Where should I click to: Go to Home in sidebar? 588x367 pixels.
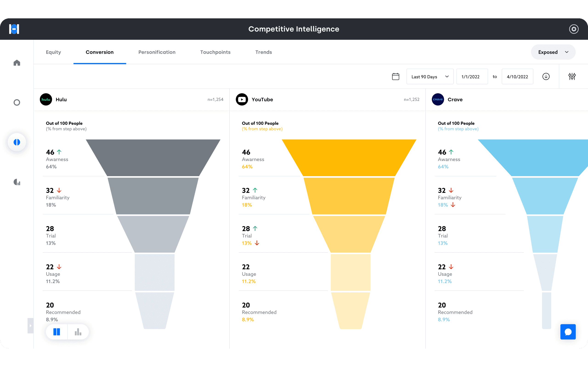(17, 63)
